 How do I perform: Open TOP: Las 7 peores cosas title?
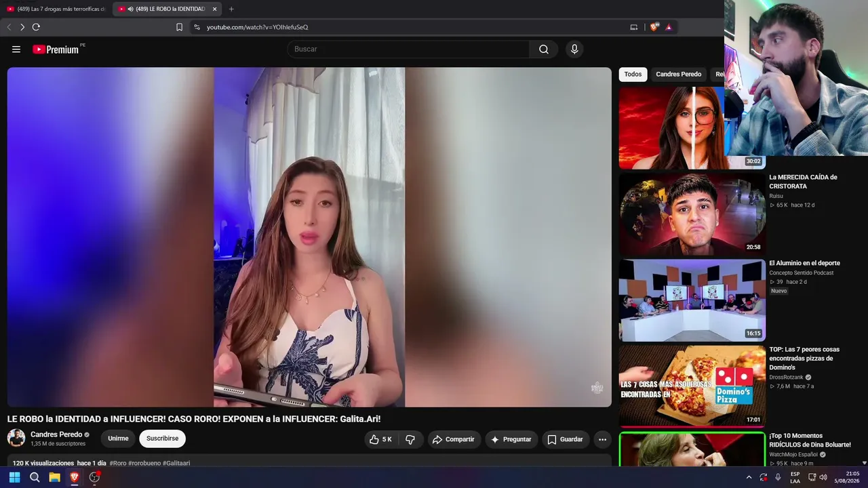point(804,359)
